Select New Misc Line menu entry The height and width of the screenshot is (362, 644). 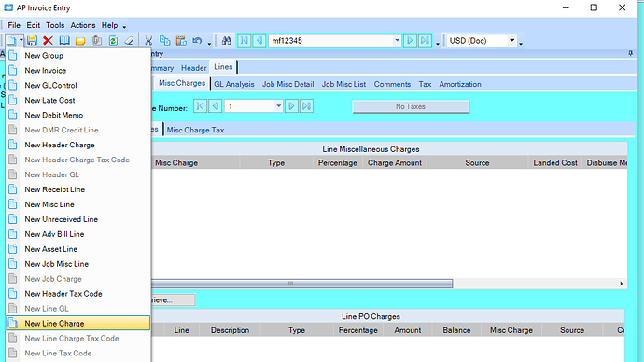point(78,204)
